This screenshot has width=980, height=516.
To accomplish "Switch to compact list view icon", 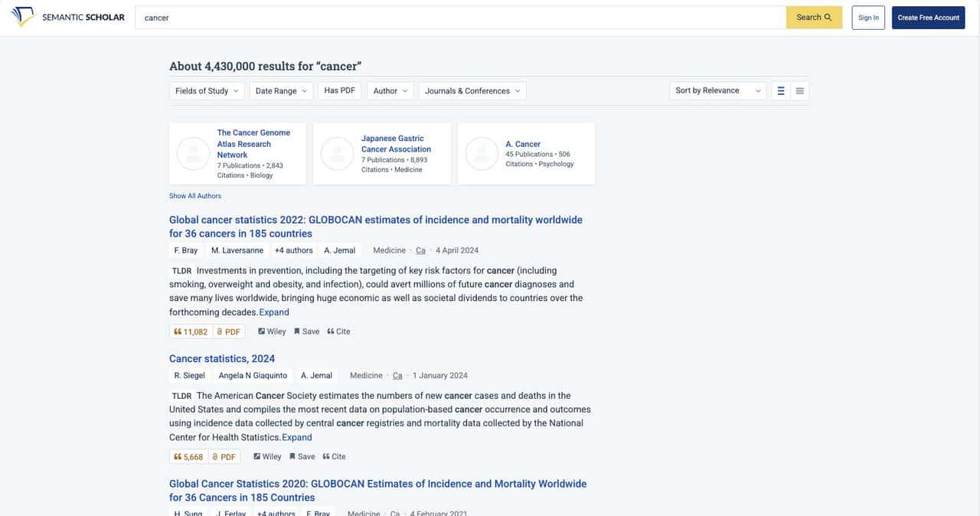I will click(800, 90).
